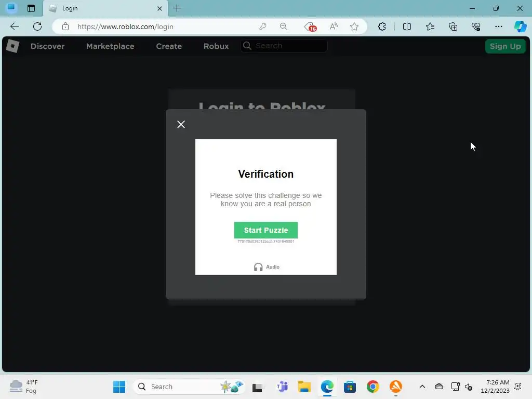Click the taskbar Search box

(x=189, y=387)
